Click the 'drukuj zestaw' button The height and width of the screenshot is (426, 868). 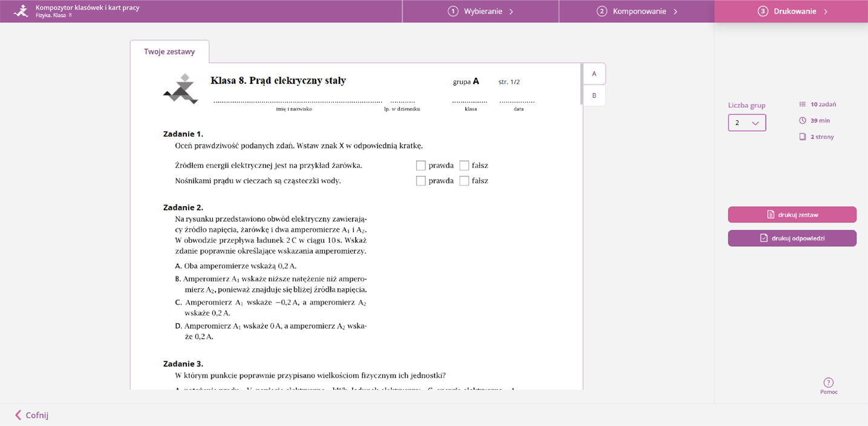coord(792,215)
